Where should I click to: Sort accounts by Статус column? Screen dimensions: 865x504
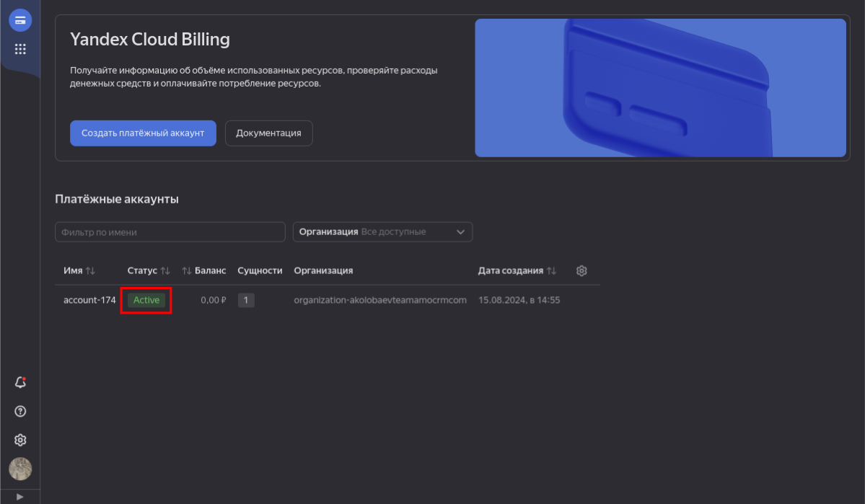(x=148, y=270)
